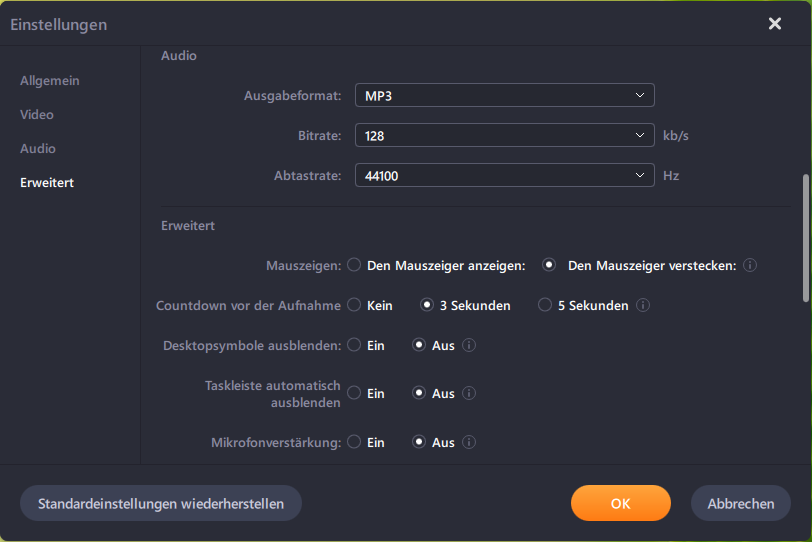Click info icon for Taskleiste automatisch ausblenden
Viewport: 812px width, 542px height.
(469, 394)
